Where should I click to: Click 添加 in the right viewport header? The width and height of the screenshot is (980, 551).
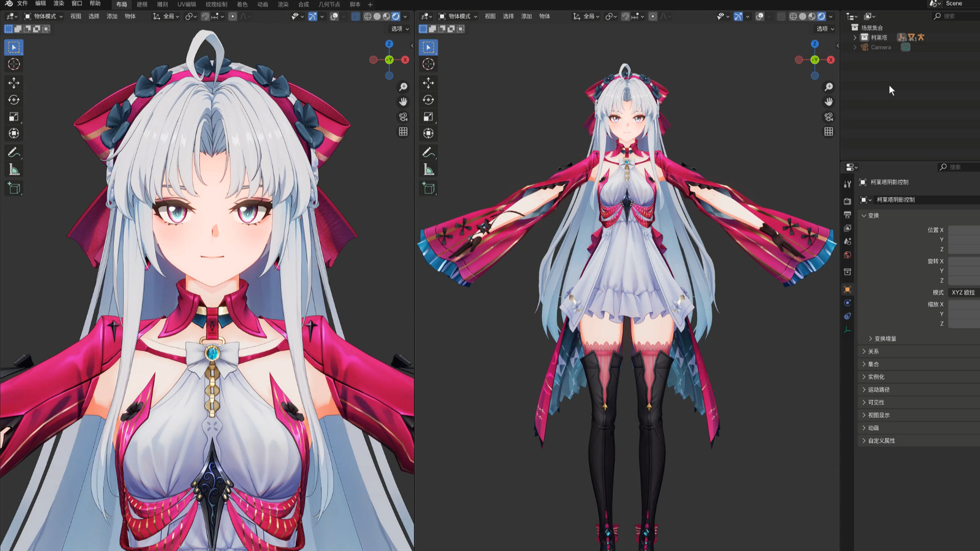(526, 16)
